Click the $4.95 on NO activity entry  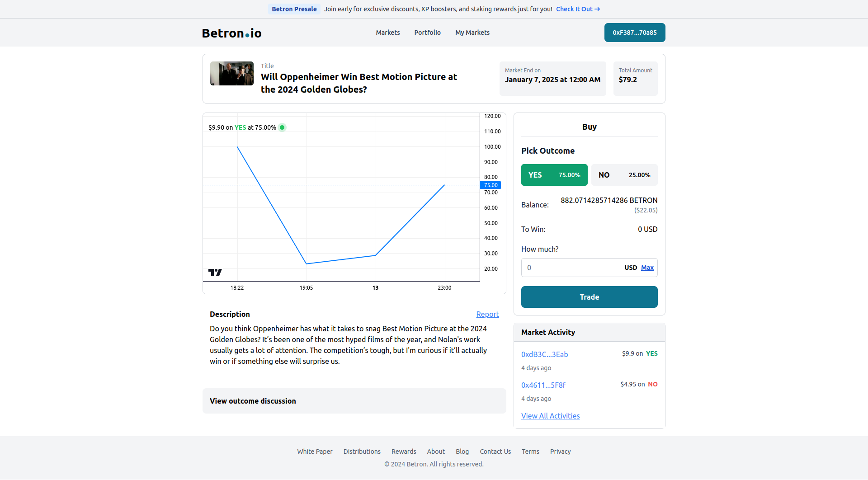coord(639,384)
